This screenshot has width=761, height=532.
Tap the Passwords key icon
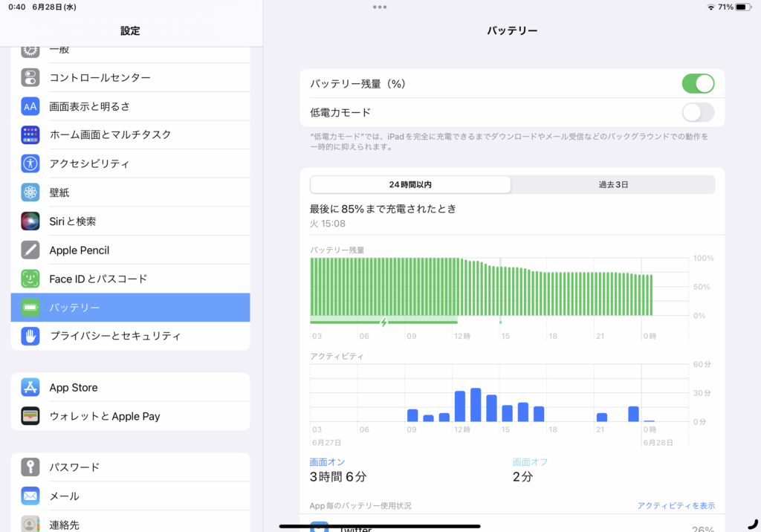click(x=30, y=467)
